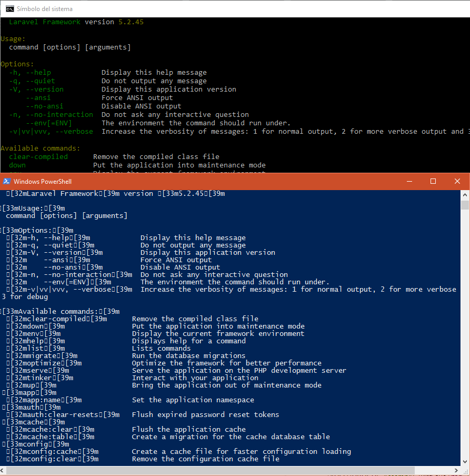Click the PowerShell vertical scrollbar thumb
Viewport: 470px width, 476px height.
pos(465,205)
